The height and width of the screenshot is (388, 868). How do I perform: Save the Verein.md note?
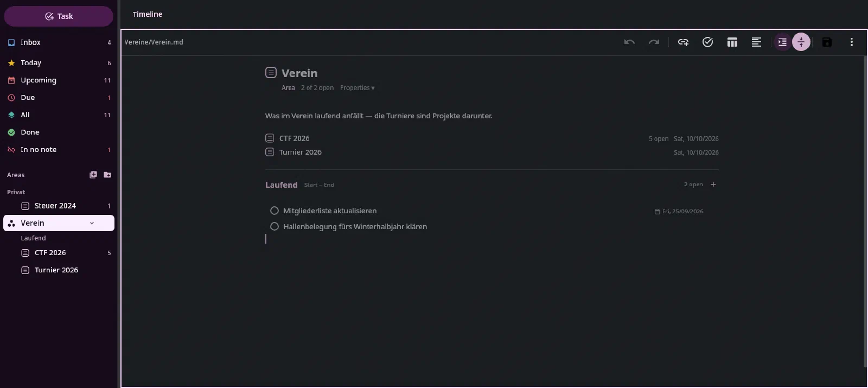tap(827, 42)
